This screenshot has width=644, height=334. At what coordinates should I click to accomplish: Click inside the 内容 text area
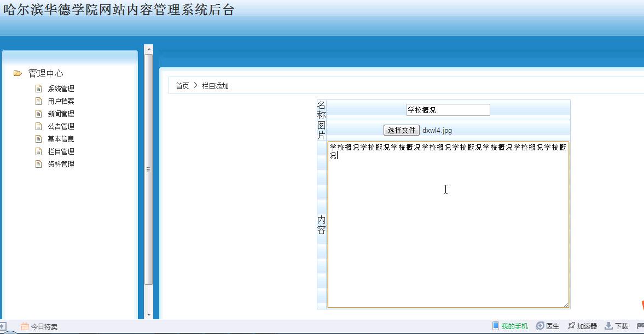point(448,225)
